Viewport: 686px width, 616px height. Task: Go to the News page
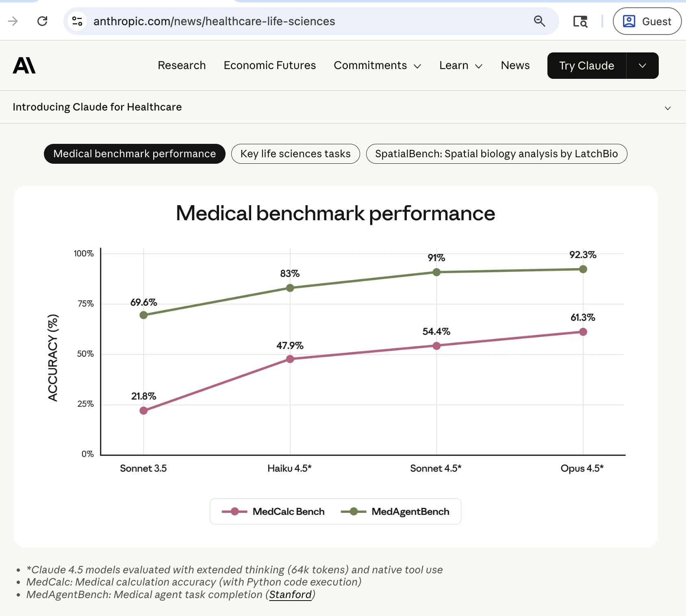515,65
